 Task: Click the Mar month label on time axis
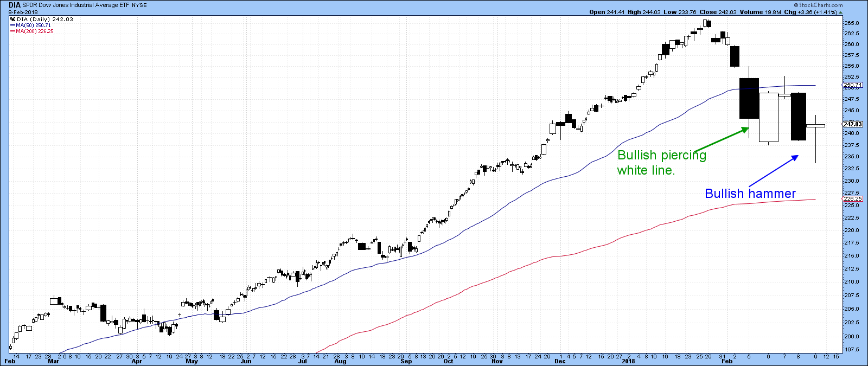pyautogui.click(x=54, y=361)
